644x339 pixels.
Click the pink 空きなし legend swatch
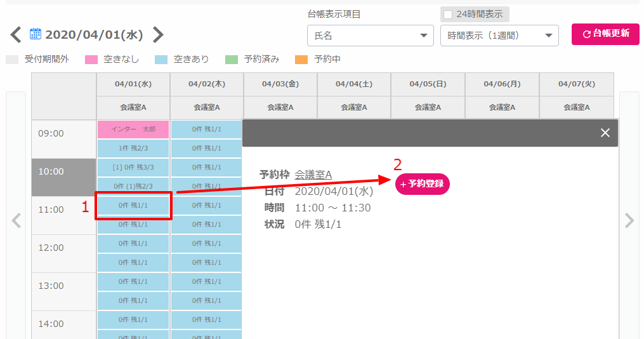click(91, 60)
